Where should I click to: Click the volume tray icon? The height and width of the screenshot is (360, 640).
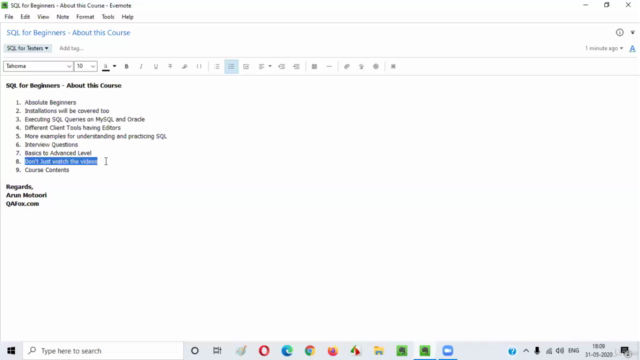point(560,351)
